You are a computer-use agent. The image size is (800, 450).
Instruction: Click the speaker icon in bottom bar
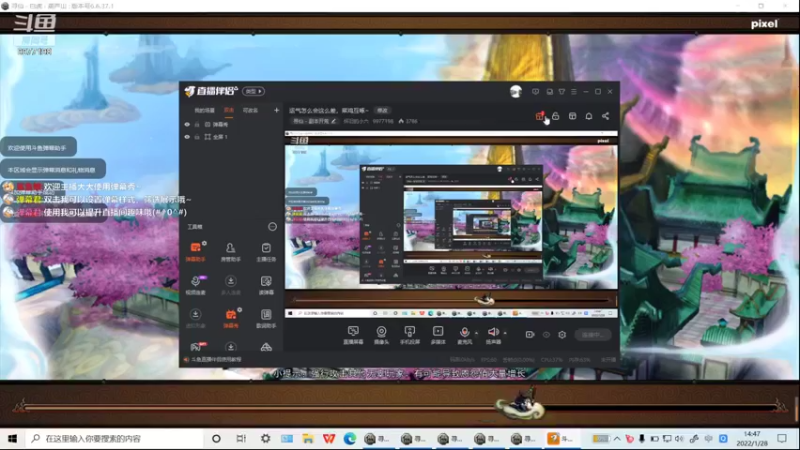tap(493, 335)
